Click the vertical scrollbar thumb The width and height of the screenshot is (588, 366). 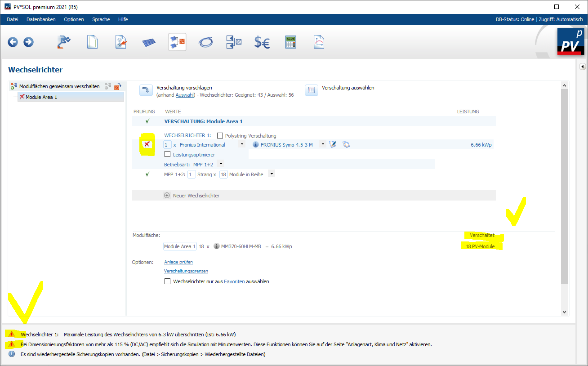pyautogui.click(x=565, y=186)
